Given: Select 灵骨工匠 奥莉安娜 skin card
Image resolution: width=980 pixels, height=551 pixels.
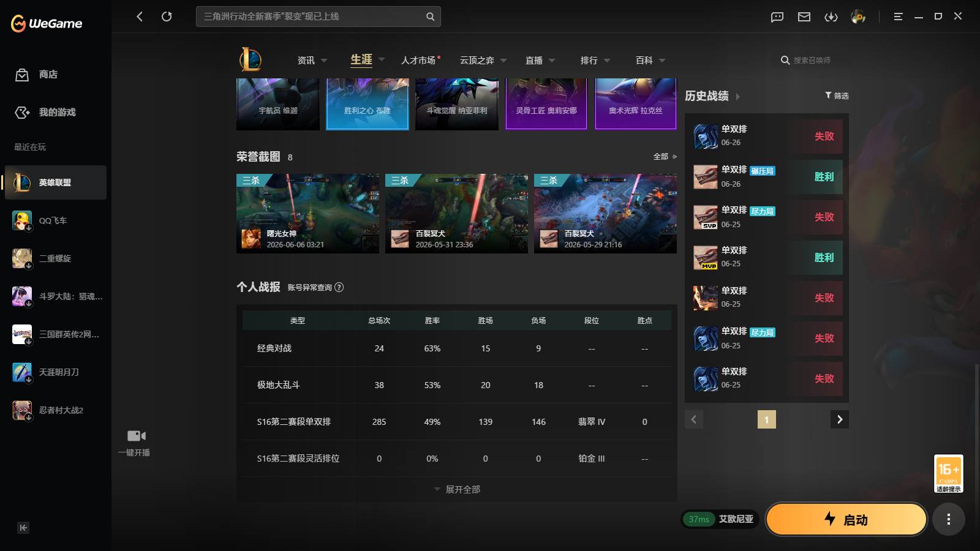Looking at the screenshot, I should point(546,103).
